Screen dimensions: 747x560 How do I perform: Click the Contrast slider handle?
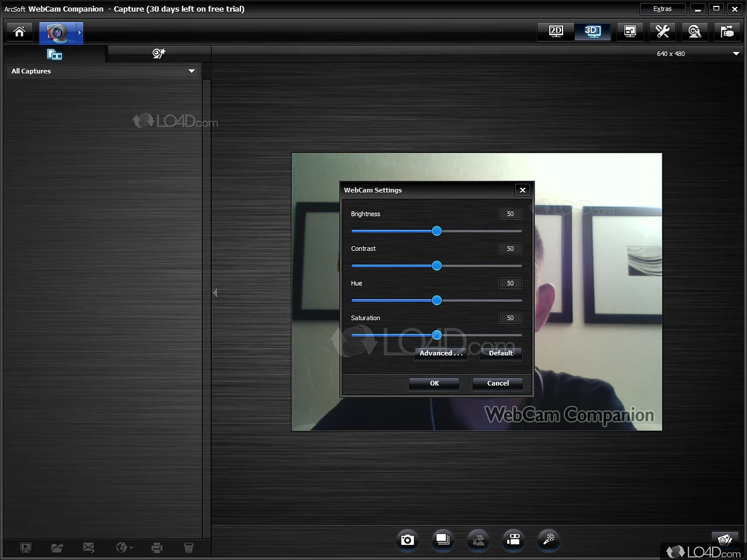click(437, 266)
